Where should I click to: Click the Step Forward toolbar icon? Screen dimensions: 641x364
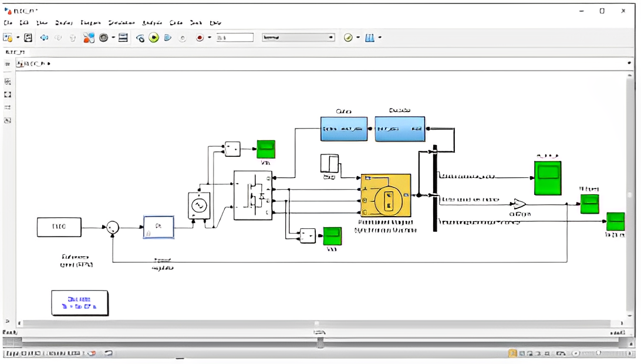point(168,38)
